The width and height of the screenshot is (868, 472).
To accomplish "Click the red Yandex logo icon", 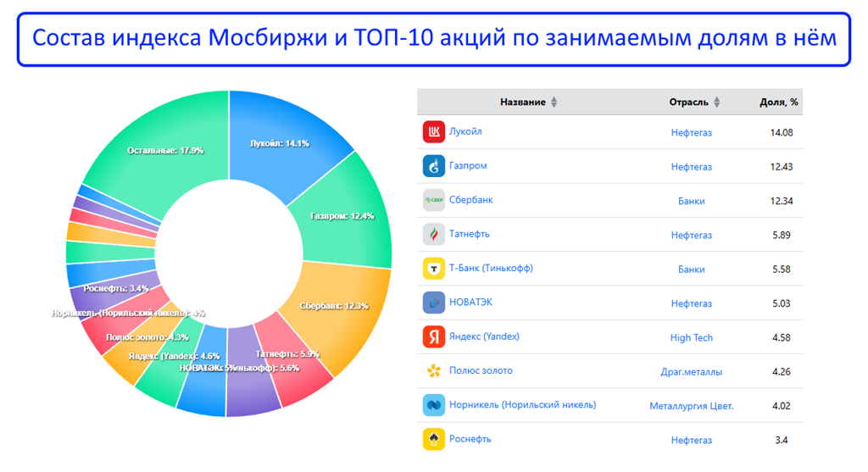I will [x=433, y=337].
